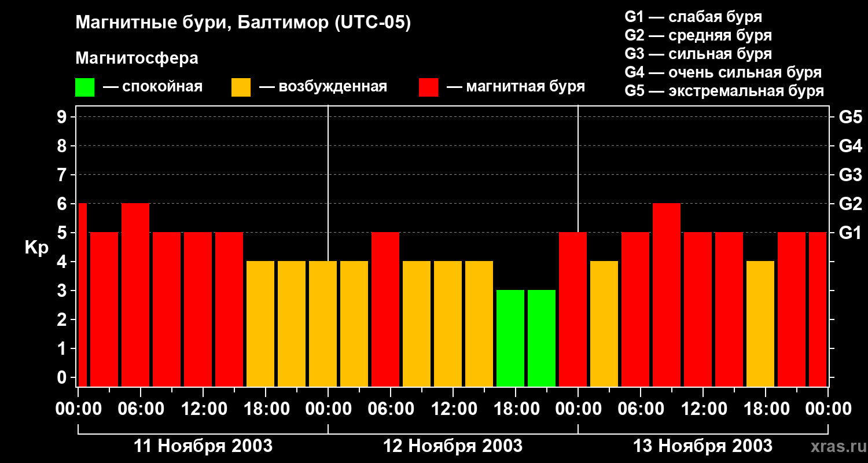Click the red bar crossing midnight into 13 Ноября
This screenshot has width=868, height=463.
[573, 309]
